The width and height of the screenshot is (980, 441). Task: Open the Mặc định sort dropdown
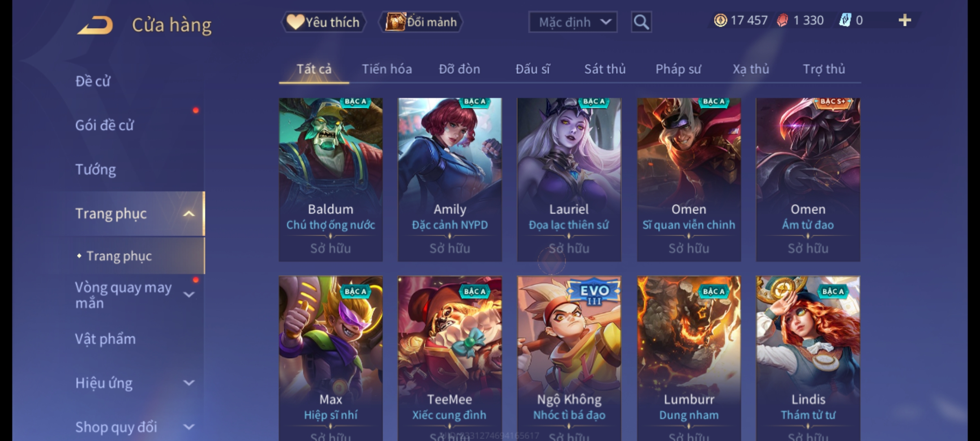pos(573,22)
